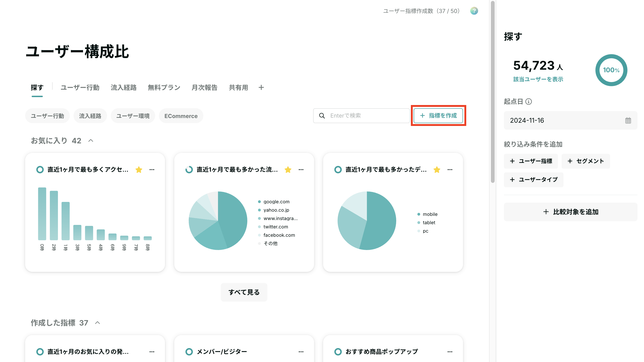Click the 100% donut progress ring
Viewport: 644px width, 362px height.
point(611,70)
